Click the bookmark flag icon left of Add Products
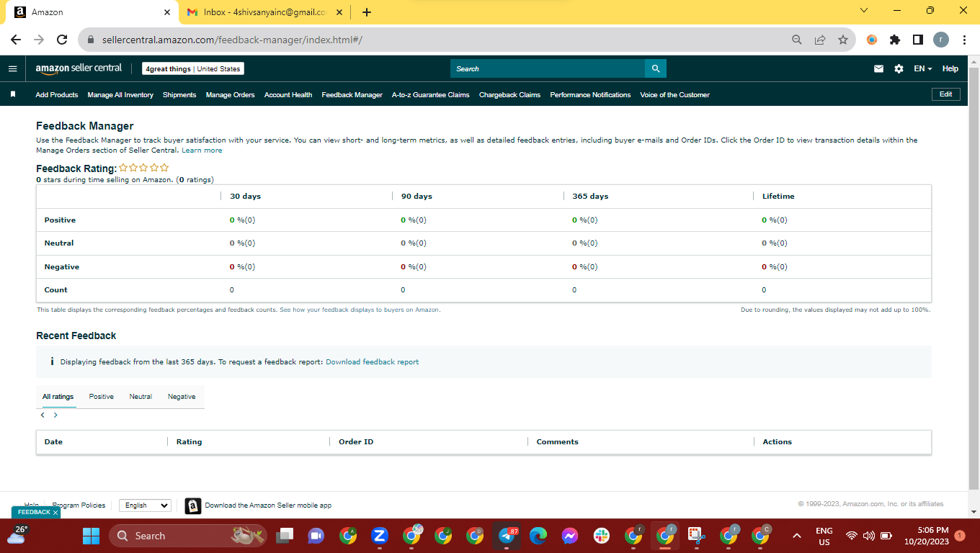980x553 pixels. coord(13,94)
